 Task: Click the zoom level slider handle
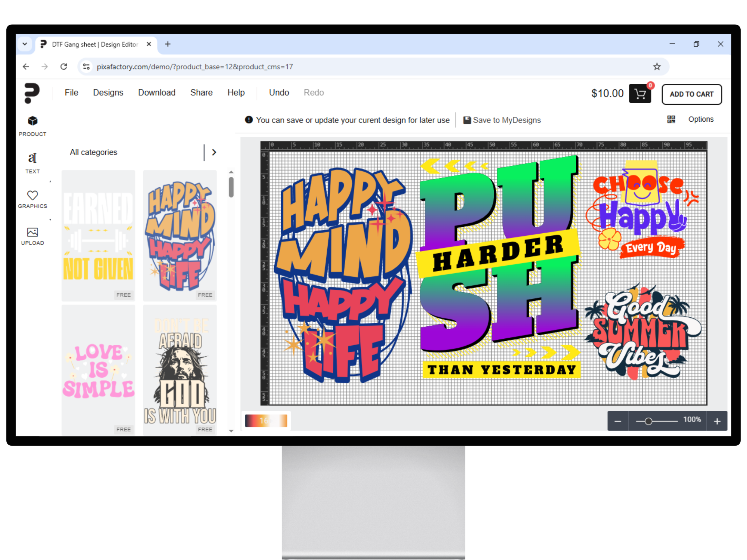[648, 421]
